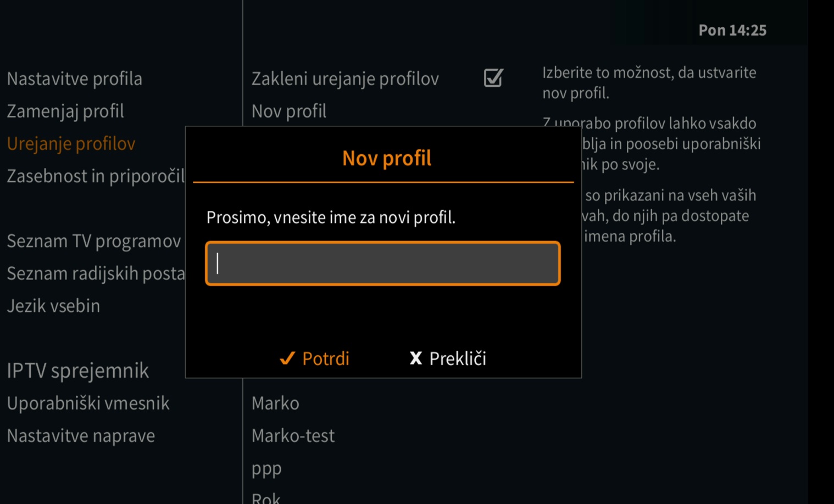
Task: Toggle the Zakleni urejanje profilov checkbox
Action: (493, 78)
